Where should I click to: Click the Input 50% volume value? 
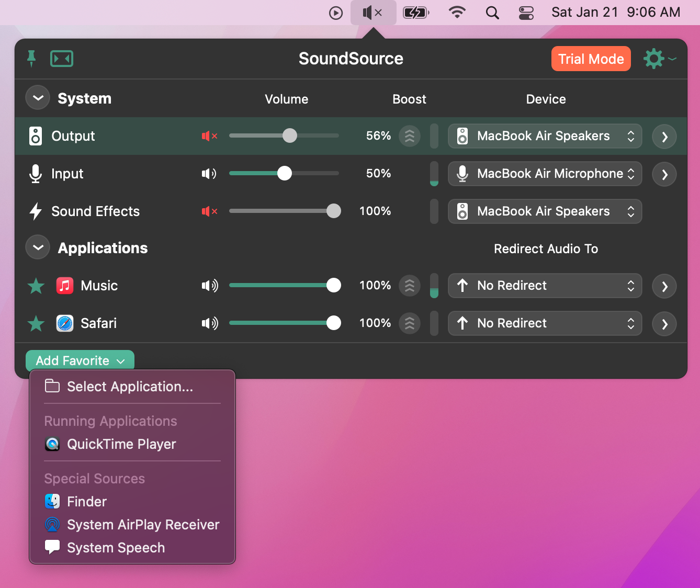(378, 174)
